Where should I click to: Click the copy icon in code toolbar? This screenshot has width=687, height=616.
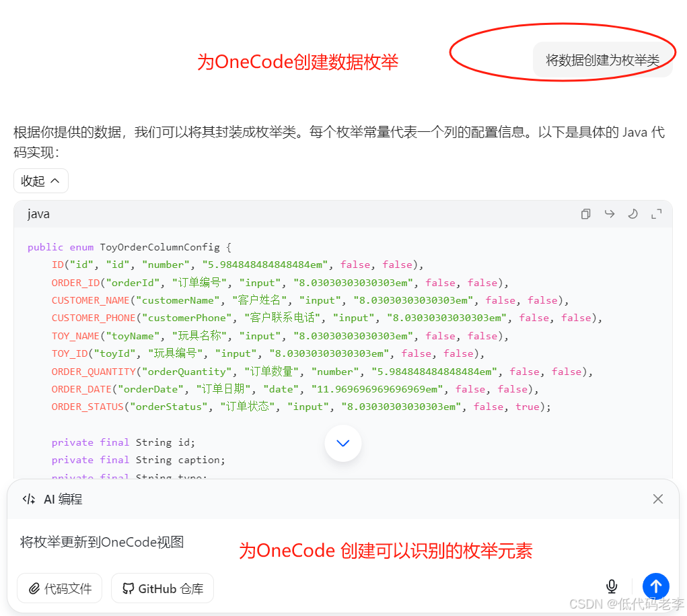(585, 213)
